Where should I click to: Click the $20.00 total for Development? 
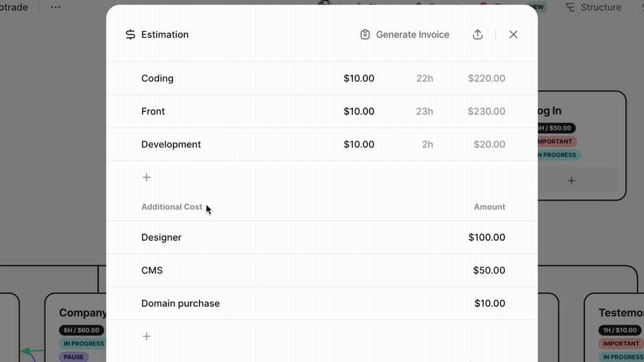coord(489,145)
